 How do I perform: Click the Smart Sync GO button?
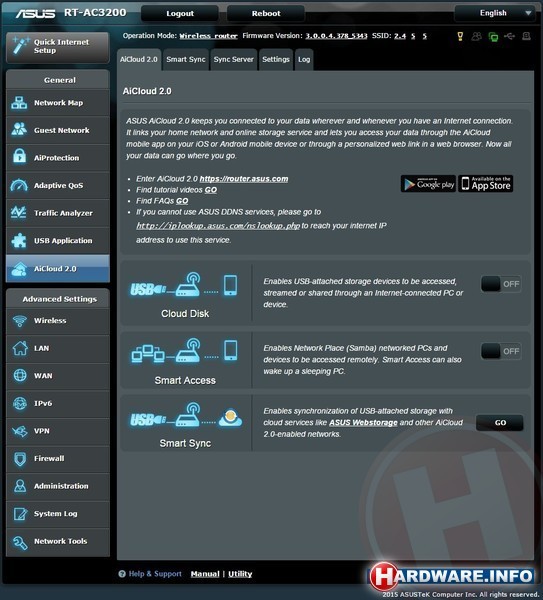(500, 423)
